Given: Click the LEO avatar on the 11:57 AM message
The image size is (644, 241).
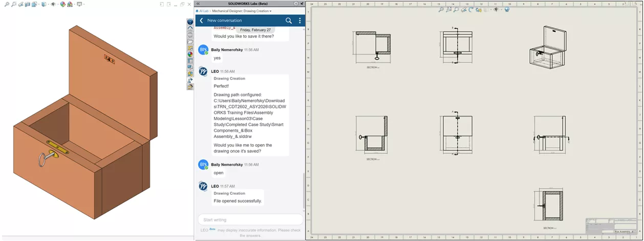Looking at the screenshot, I should [x=203, y=186].
